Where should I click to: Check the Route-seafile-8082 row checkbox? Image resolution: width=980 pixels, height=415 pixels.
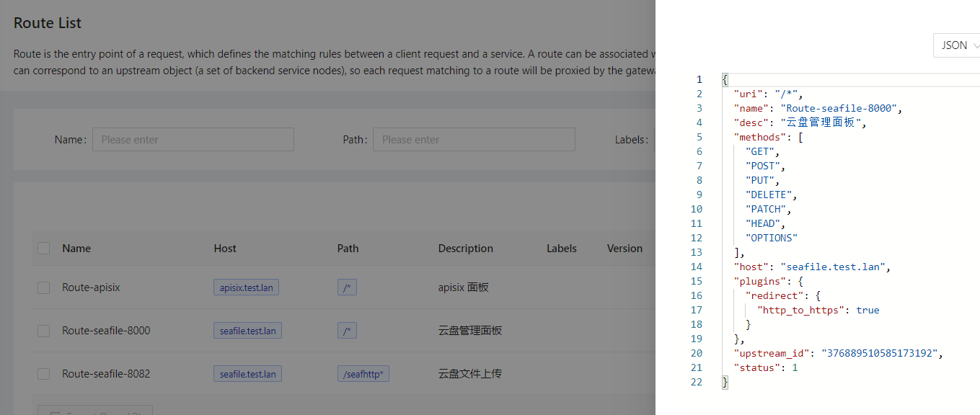coord(44,374)
